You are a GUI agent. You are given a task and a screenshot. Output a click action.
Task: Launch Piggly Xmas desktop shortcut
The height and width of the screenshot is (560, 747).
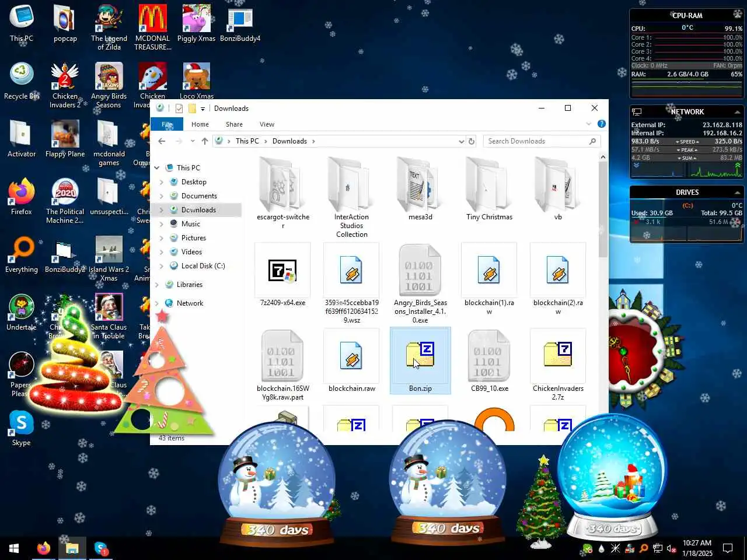pyautogui.click(x=196, y=23)
